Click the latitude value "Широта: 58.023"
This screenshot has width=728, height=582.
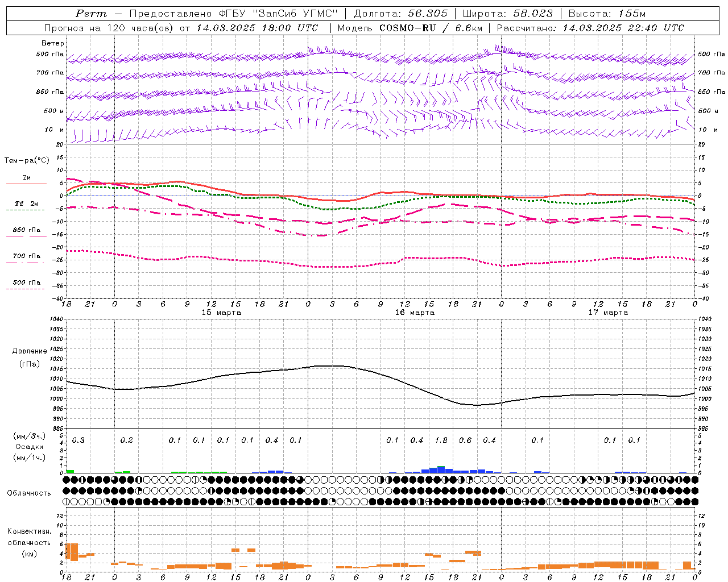point(507,14)
